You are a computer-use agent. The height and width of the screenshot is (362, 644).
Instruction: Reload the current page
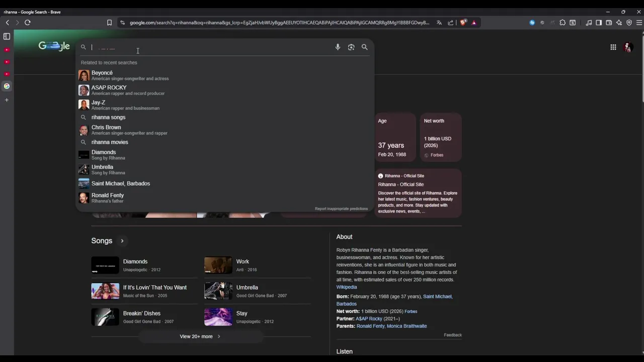(x=28, y=23)
